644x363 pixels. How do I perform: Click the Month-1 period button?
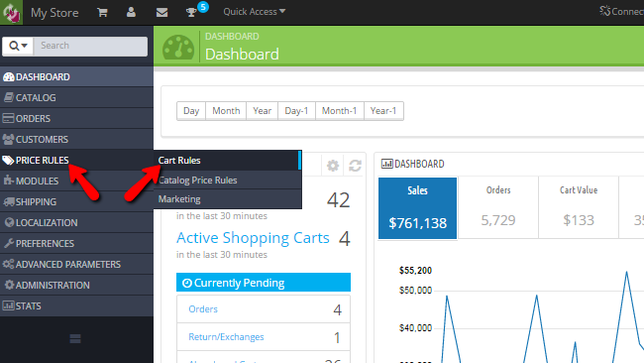click(339, 111)
